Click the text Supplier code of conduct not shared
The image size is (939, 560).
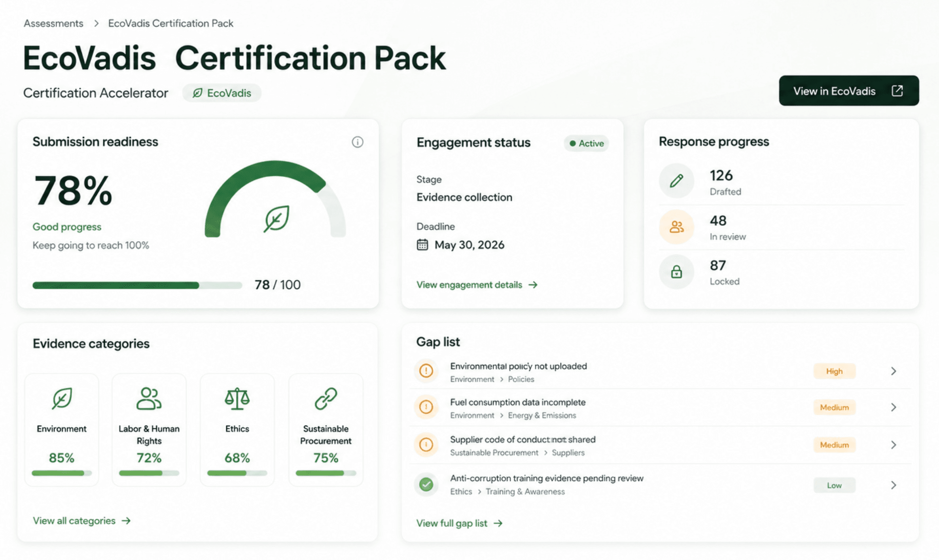(523, 439)
